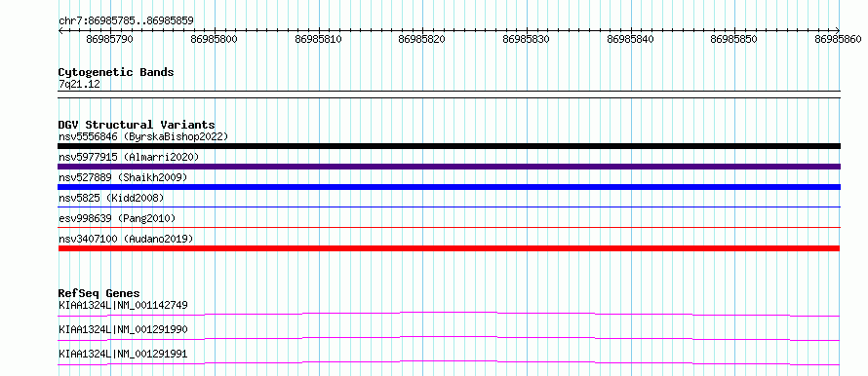Viewport: 868px width, 376px height.
Task: Open variant nsv5556846 (ByrskaBishop2022) label
Action: tap(143, 136)
